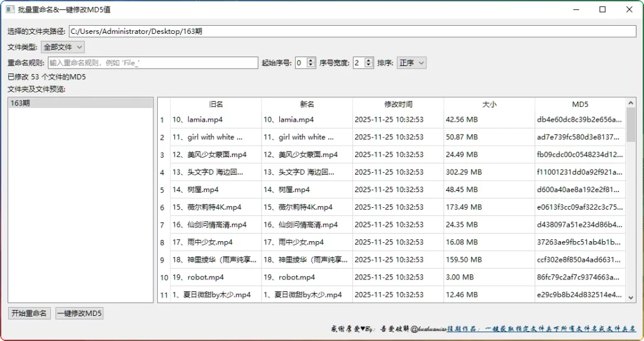The height and width of the screenshot is (341, 644).
Task: Click MD5 cell starting 86fc79c2af7c
Action: click(x=580, y=278)
